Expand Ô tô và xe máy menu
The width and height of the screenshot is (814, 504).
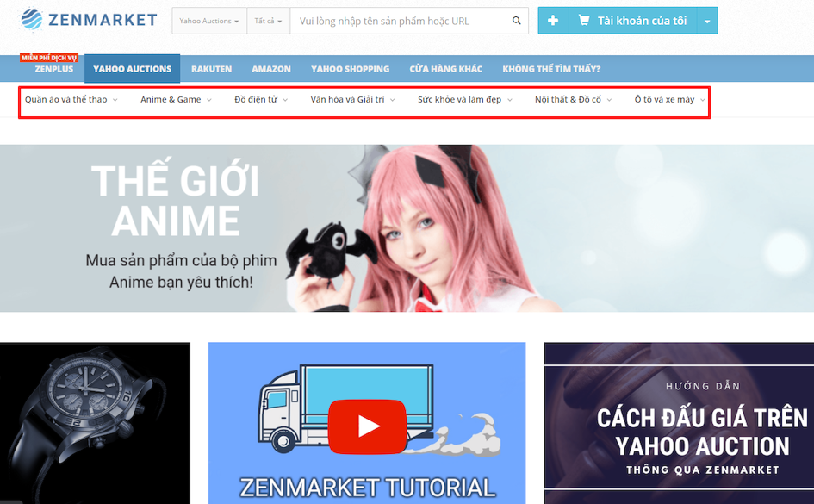pos(669,99)
